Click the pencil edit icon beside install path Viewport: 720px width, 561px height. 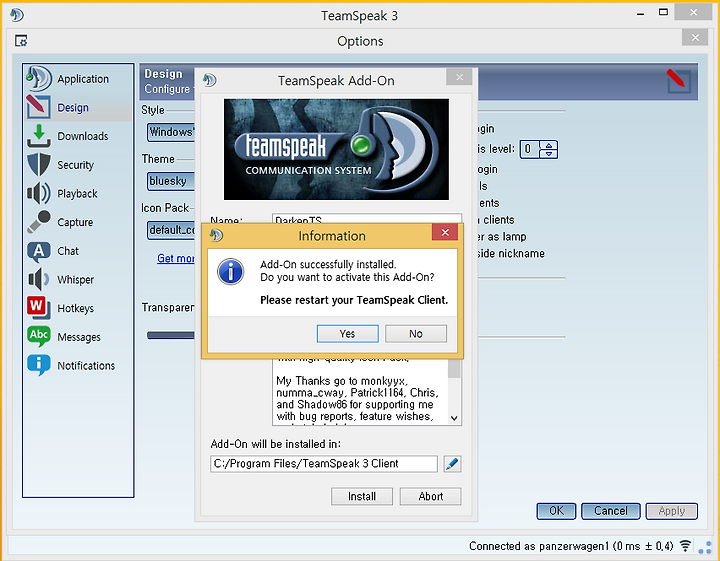tap(452, 464)
